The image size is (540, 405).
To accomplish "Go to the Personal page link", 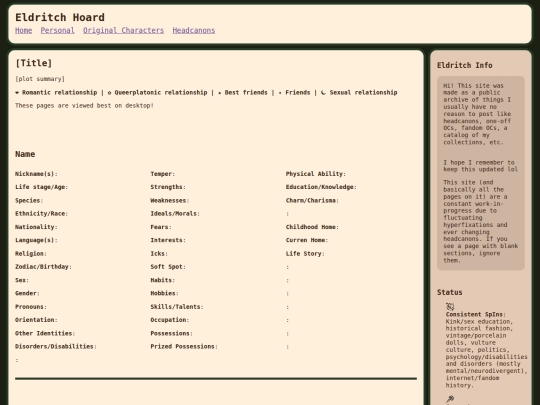I will pyautogui.click(x=58, y=30).
